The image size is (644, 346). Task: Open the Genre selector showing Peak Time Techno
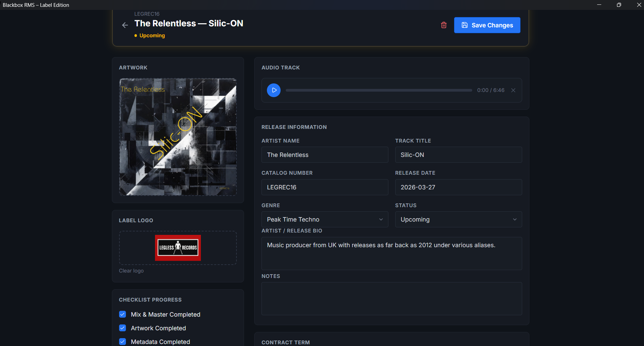tap(324, 219)
